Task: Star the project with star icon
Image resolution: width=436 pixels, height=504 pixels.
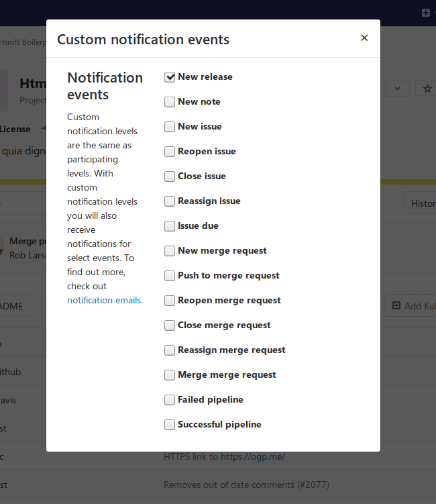Action: (427, 89)
